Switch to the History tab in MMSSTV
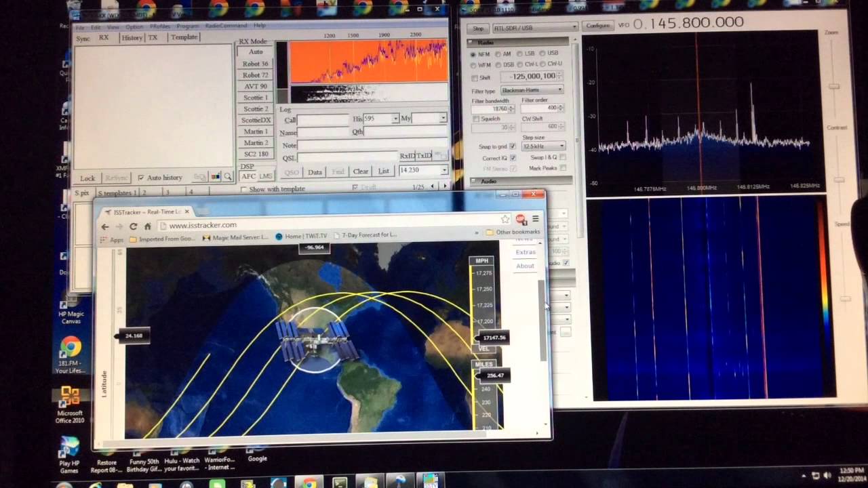The height and width of the screenshot is (488, 868). click(x=132, y=38)
